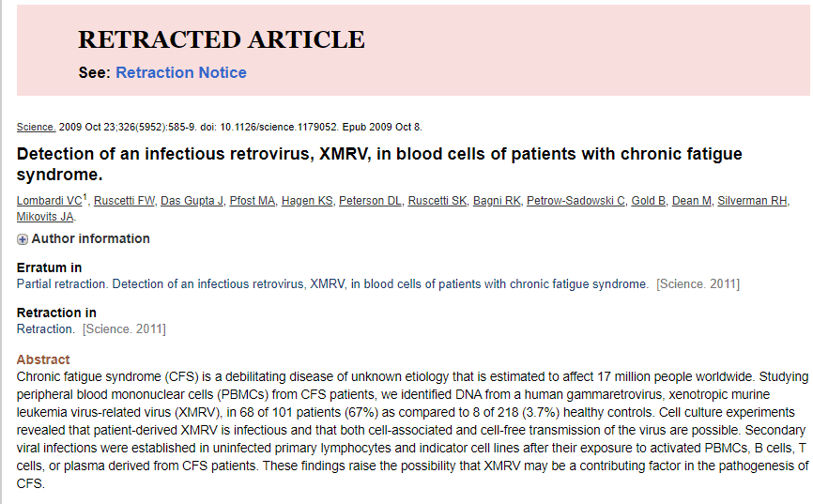Open author Das Gupta J
This screenshot has height=504, width=813.
192,201
